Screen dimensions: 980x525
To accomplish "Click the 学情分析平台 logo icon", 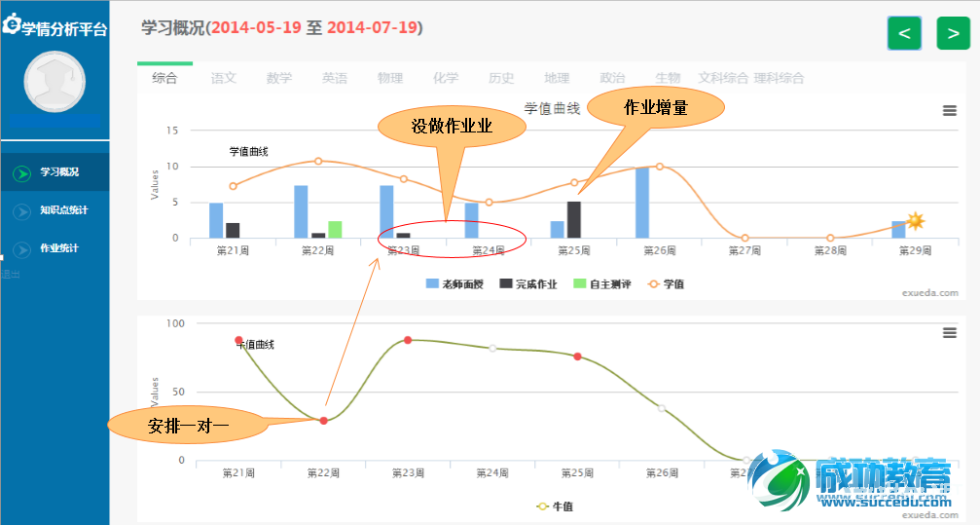I will click(11, 25).
